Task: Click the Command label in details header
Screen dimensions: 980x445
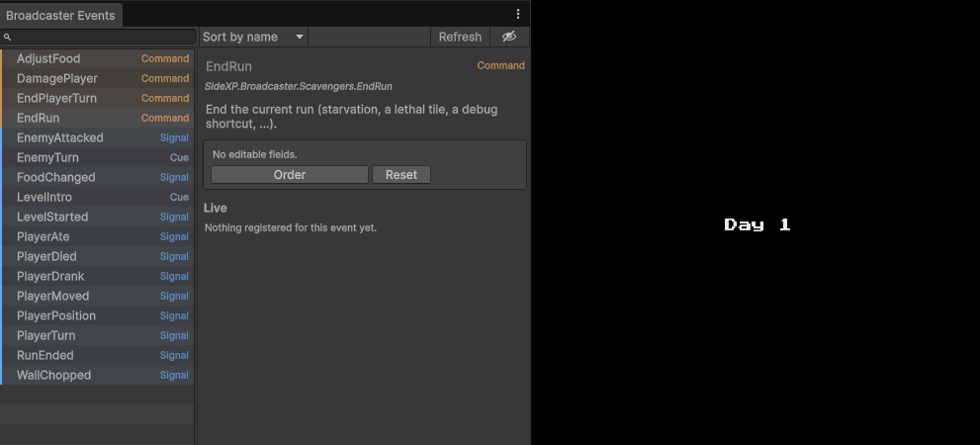Action: 500,65
